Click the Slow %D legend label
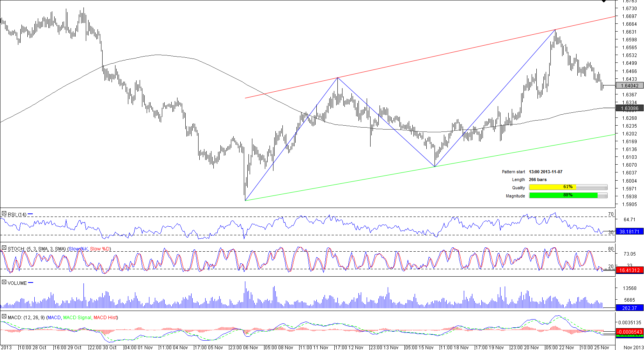 [x=100, y=249]
